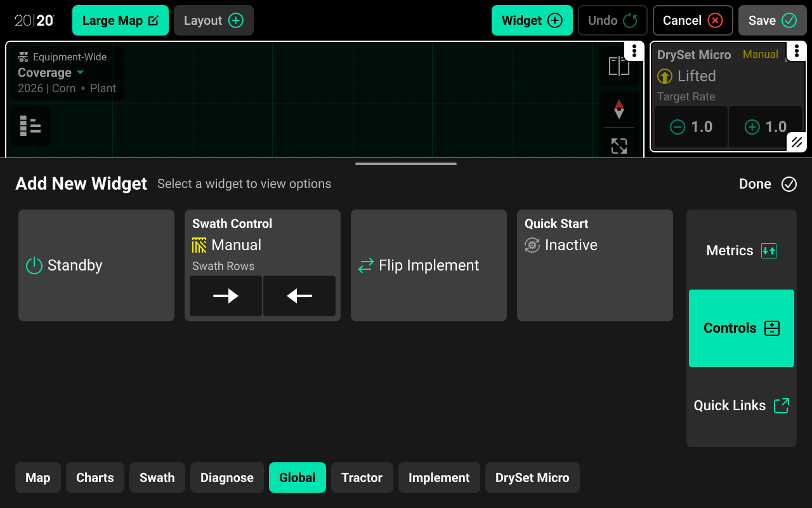The width and height of the screenshot is (812, 508).
Task: Shift swath rows left with arrow
Action: (x=299, y=296)
